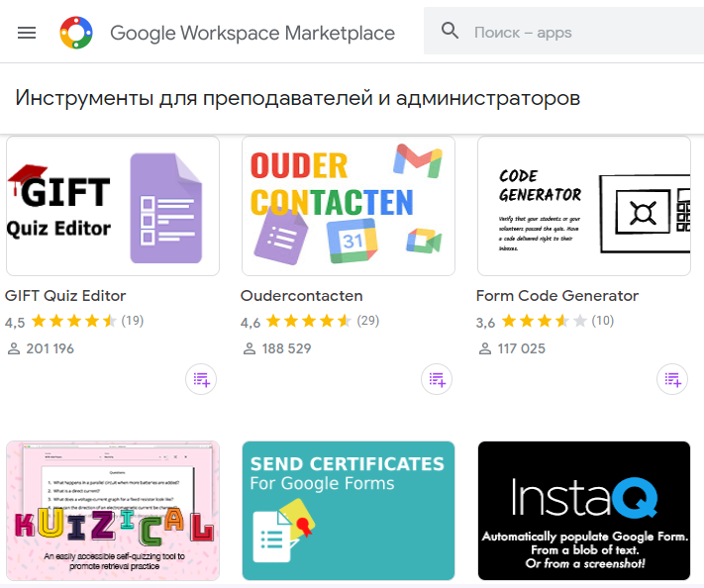The height and width of the screenshot is (588, 704).
Task: Click the 4,5 rating value
Action: 15,323
